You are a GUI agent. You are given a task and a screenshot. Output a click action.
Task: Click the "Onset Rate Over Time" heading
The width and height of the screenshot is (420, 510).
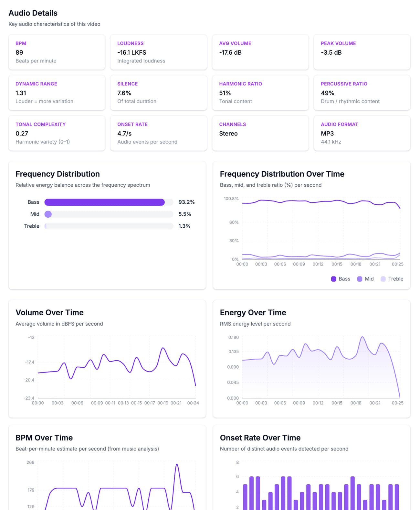click(260, 438)
